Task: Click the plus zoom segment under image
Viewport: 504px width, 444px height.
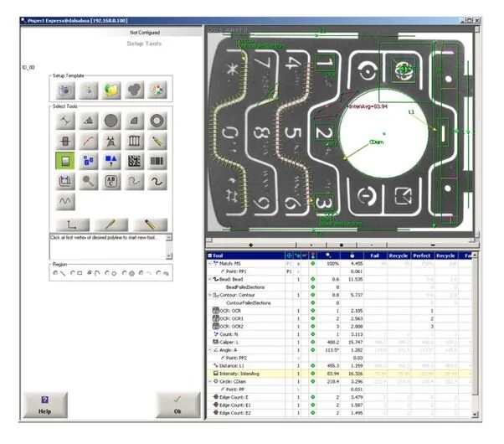Action: click(250, 245)
